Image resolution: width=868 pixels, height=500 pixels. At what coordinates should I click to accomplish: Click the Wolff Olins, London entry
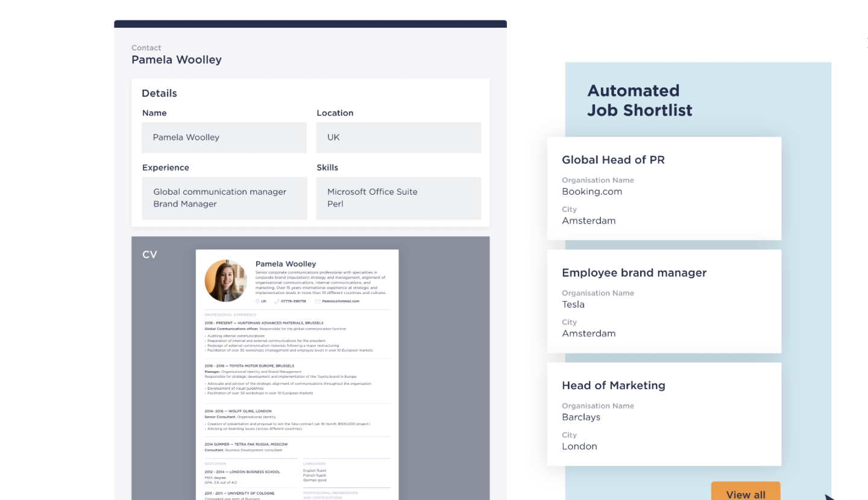(238, 411)
